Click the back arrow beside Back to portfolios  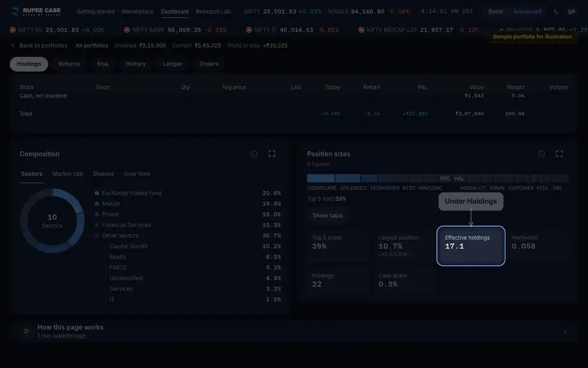pyautogui.click(x=13, y=45)
